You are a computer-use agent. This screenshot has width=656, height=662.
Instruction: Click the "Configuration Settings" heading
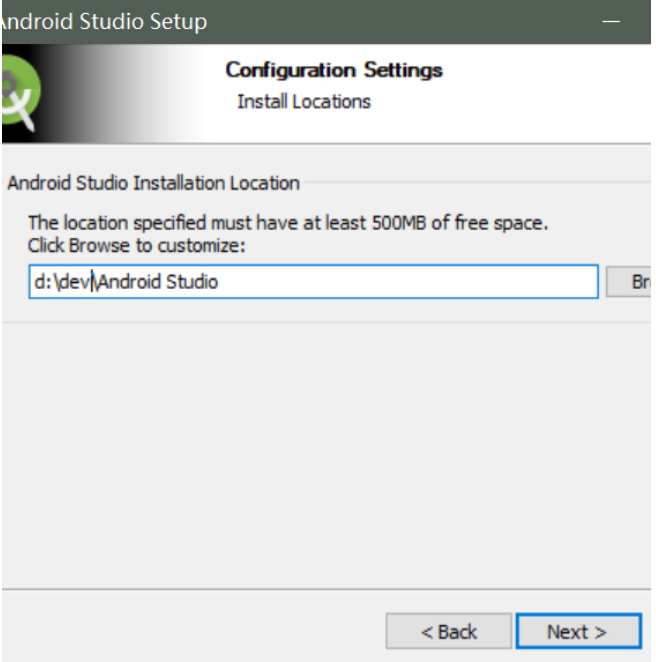pyautogui.click(x=333, y=70)
